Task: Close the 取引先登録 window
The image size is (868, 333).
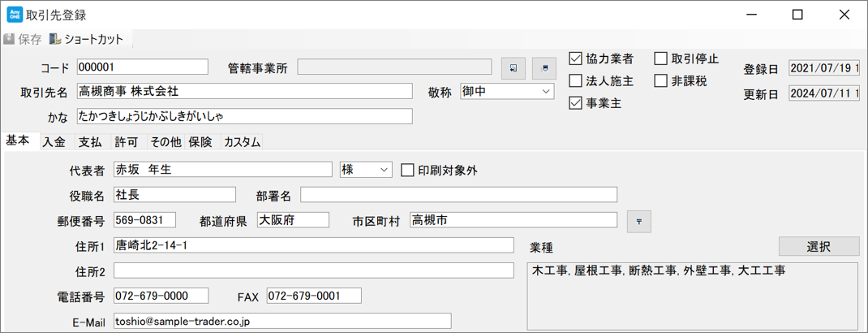Action: (844, 15)
